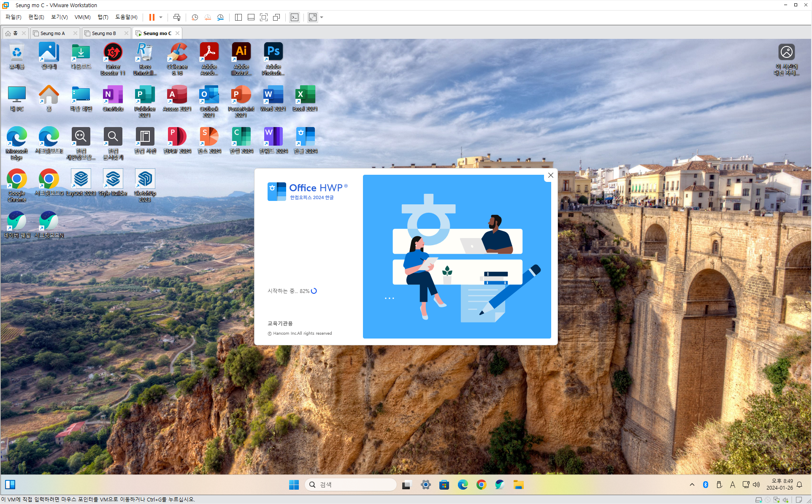This screenshot has height=504, width=812.
Task: Toggle the sidebar library panel
Action: 238,17
